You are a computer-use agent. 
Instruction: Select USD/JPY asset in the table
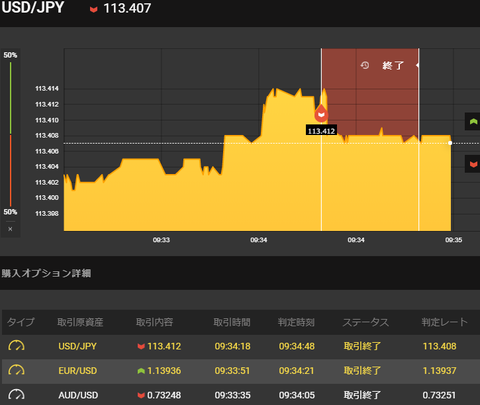click(78, 346)
